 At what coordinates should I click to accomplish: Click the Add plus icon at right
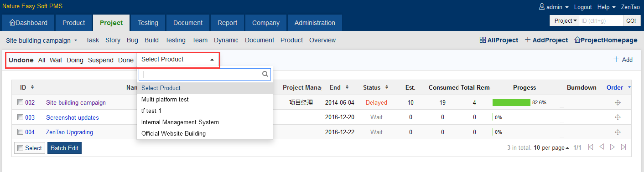click(616, 60)
